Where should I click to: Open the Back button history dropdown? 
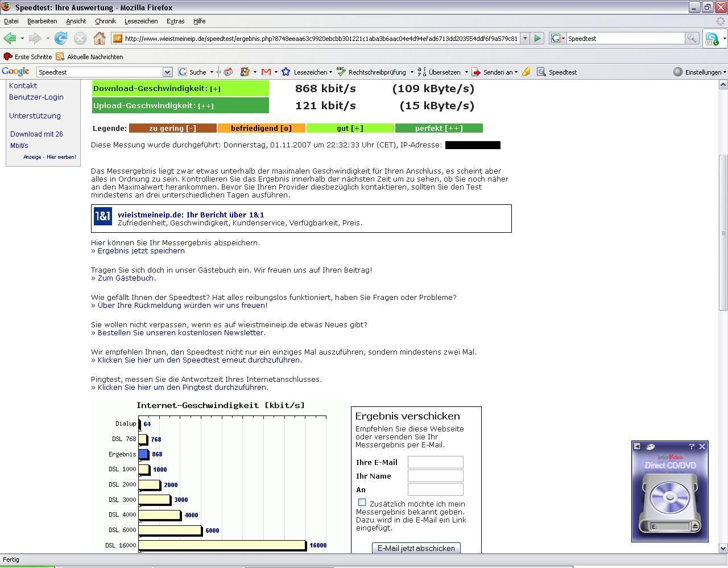click(x=22, y=38)
